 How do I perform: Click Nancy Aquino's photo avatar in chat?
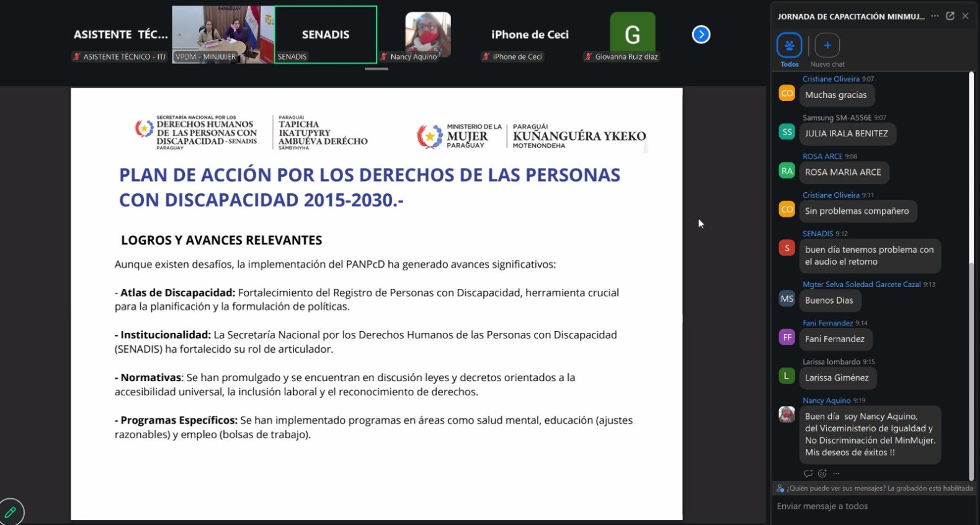point(786,414)
